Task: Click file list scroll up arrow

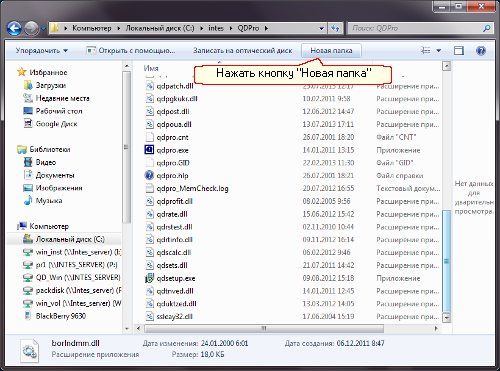Action: tap(447, 66)
